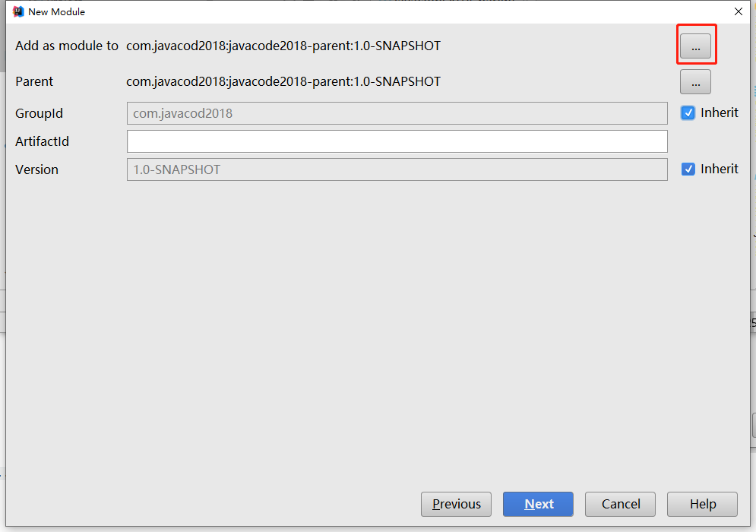
Task: Close the New Module dialog
Action: [738, 11]
